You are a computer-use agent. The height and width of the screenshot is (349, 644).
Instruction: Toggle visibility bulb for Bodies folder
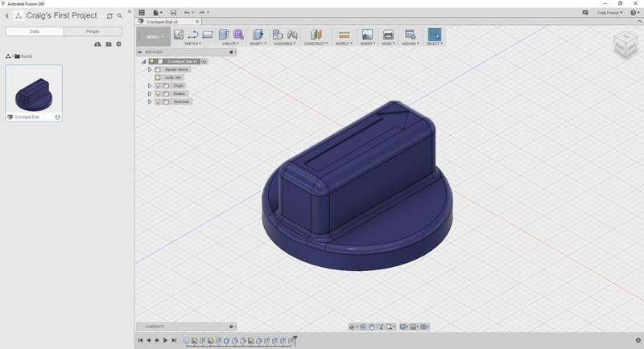coord(158,93)
